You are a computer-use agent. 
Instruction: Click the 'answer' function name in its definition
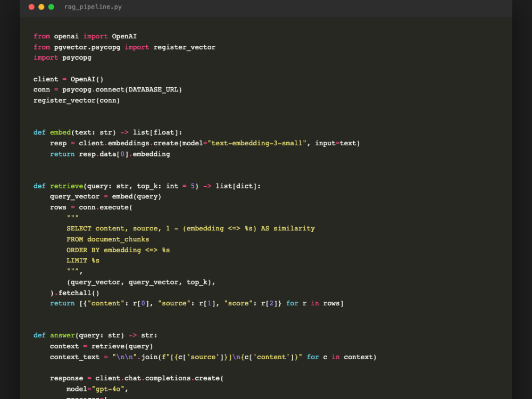click(62, 335)
